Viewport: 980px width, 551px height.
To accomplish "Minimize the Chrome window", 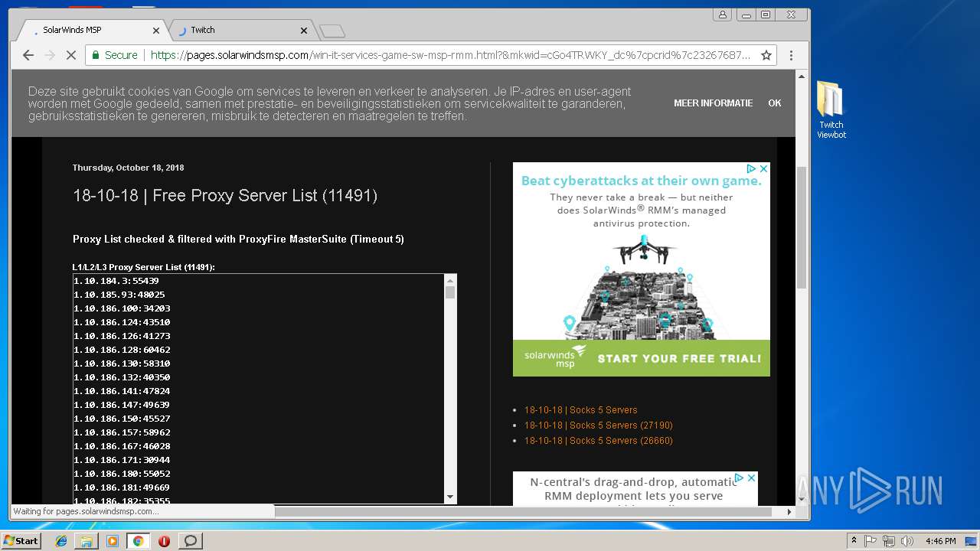I will pyautogui.click(x=746, y=15).
